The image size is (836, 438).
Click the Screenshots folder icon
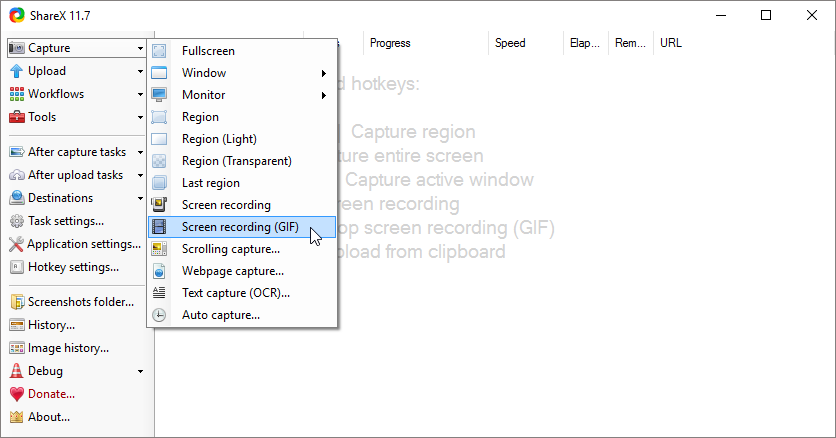click(x=17, y=302)
